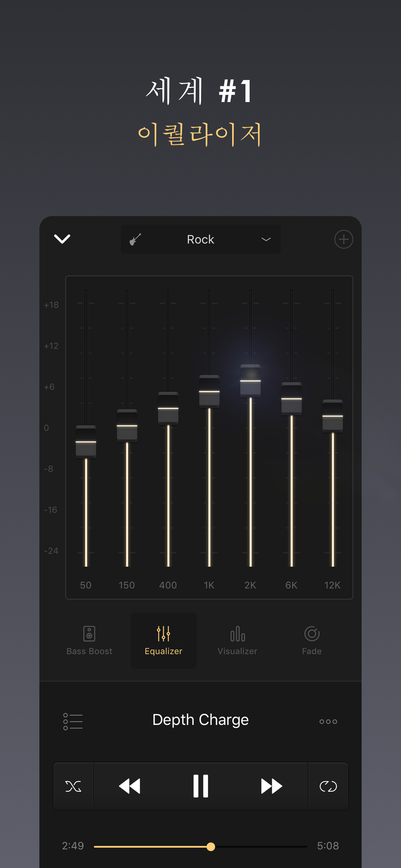The image size is (401, 868).
Task: Click the 12K frequency label
Action: tap(332, 585)
